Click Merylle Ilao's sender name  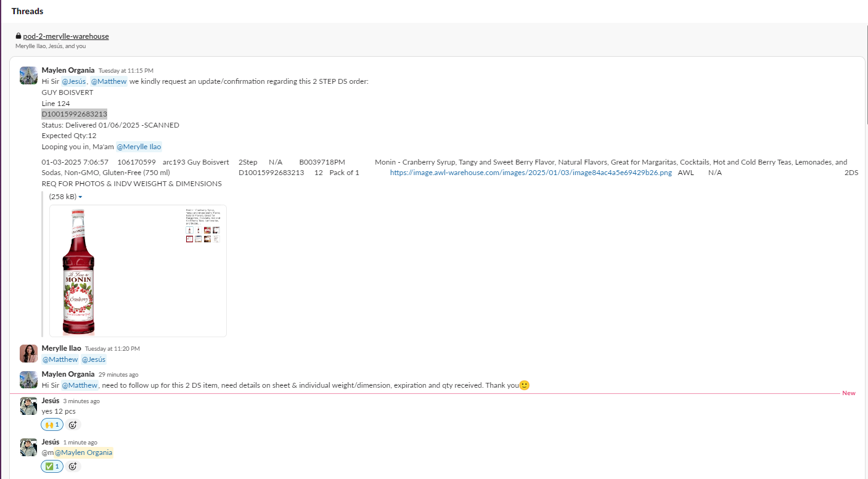click(61, 348)
